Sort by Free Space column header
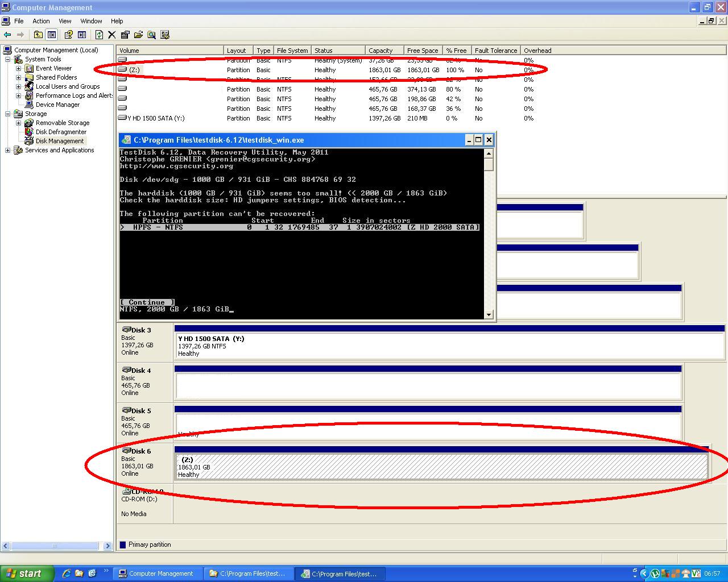Screen dimensions: 728x582 pos(423,51)
